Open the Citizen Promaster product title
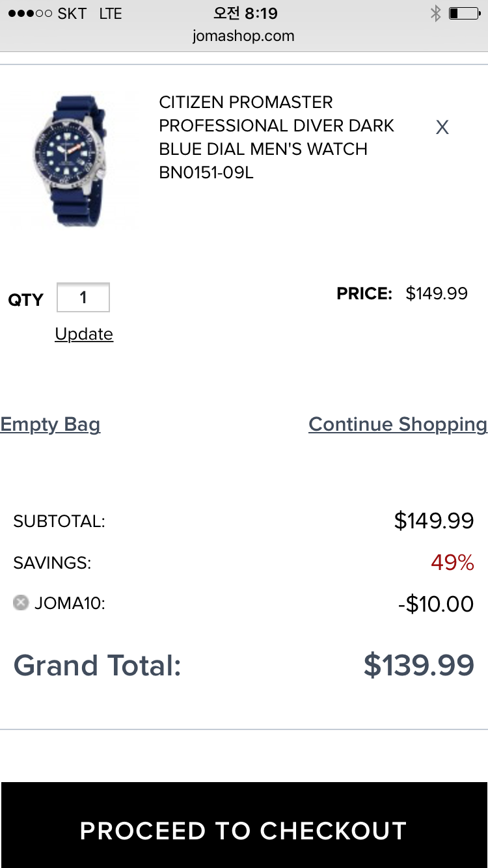This screenshot has width=488, height=868. coord(277,137)
